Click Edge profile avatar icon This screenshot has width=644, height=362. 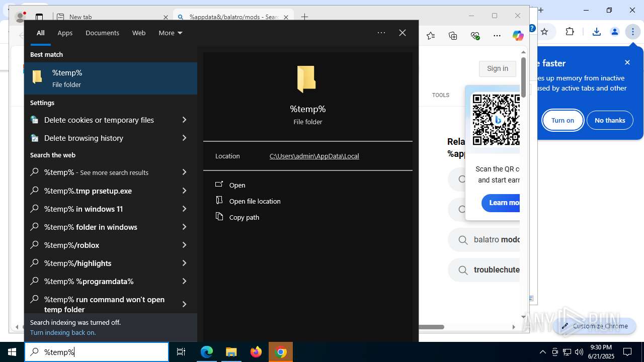(20, 17)
